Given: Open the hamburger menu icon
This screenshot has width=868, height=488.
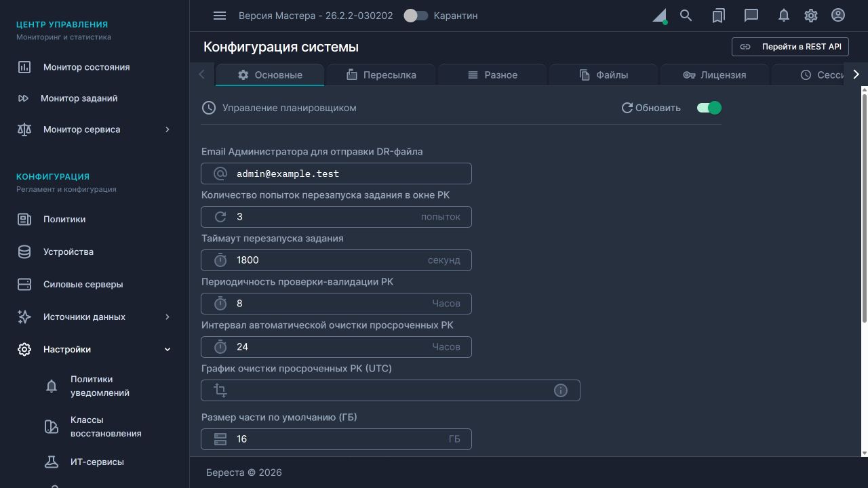Looking at the screenshot, I should pos(219,16).
